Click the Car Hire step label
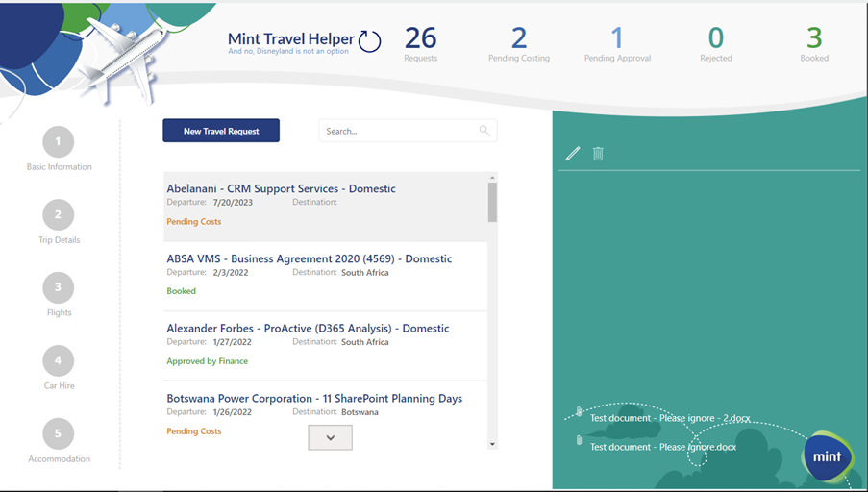868x492 pixels. [x=60, y=385]
